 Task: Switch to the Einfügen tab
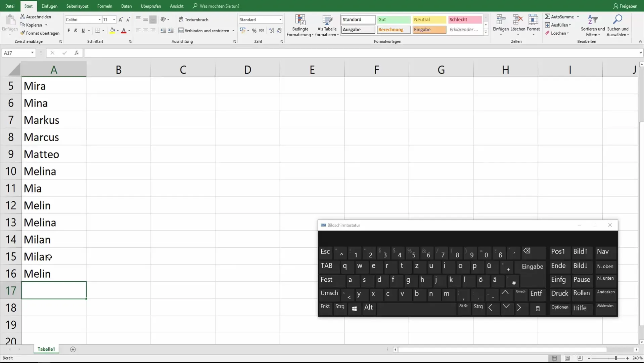[x=49, y=6]
